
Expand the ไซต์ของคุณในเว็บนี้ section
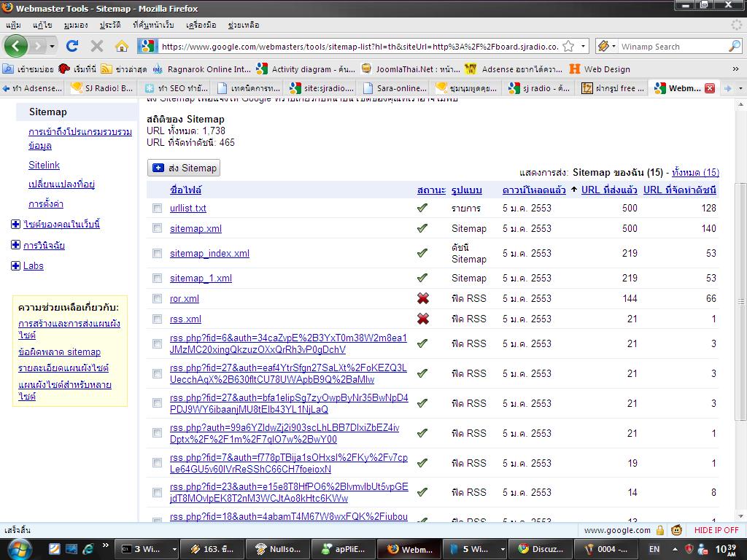pyautogui.click(x=16, y=224)
